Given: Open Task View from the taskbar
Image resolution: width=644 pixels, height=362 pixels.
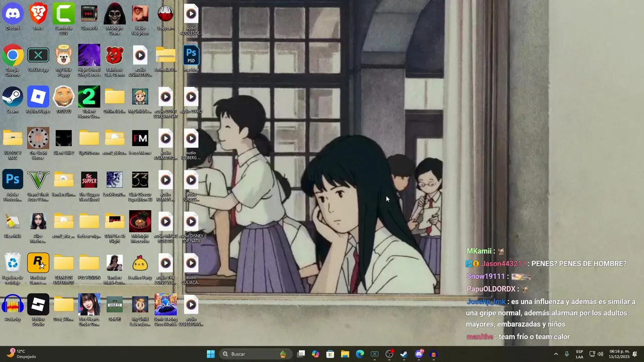Looking at the screenshot, I should coord(301,354).
